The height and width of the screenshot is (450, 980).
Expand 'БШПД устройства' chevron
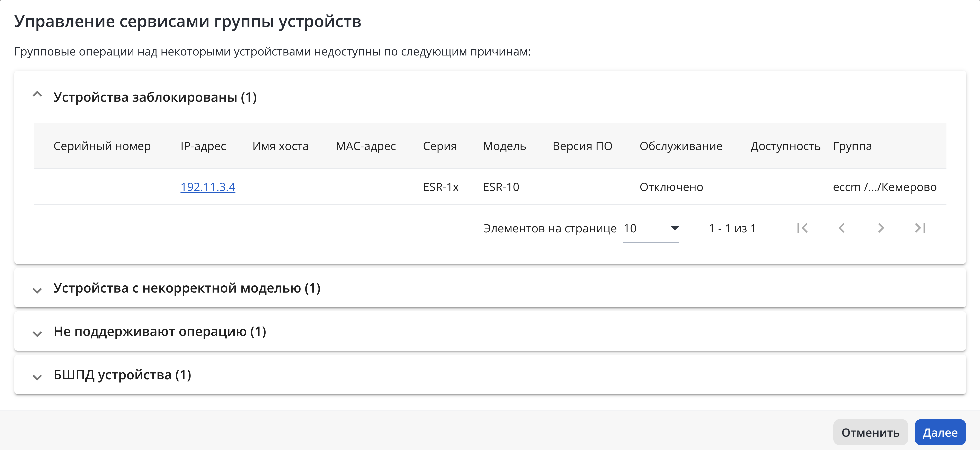pyautogui.click(x=37, y=377)
